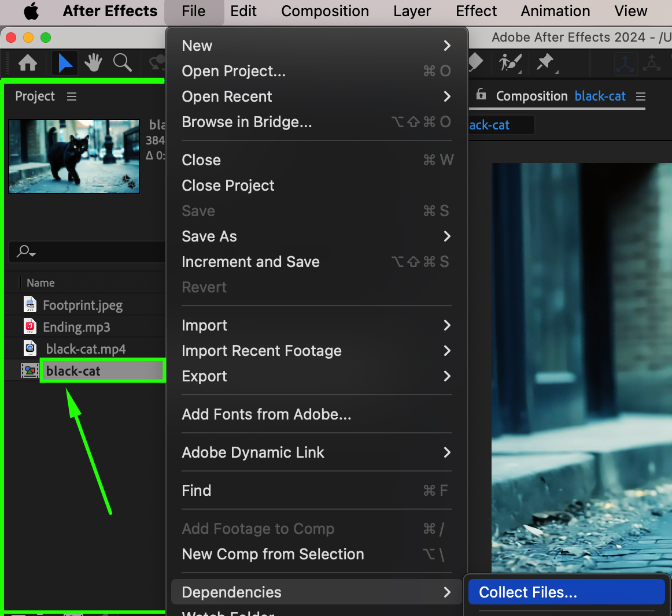Expand the Adobe Dynamic Link submenu

[317, 452]
